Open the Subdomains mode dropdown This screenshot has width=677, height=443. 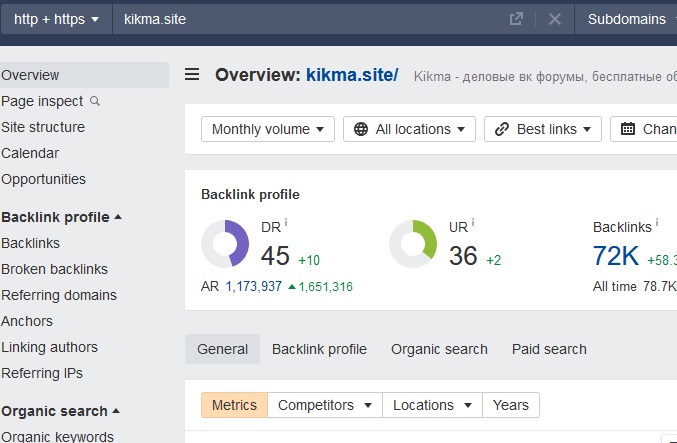coord(626,19)
